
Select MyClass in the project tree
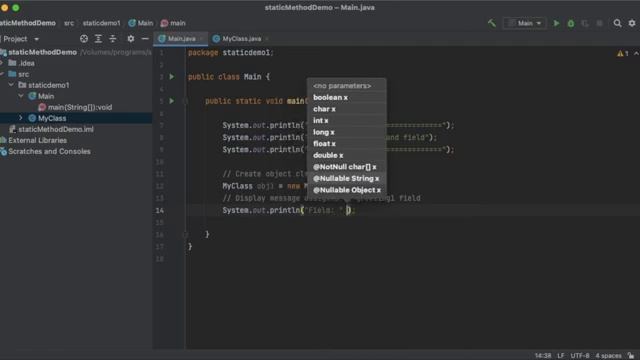(x=52, y=118)
